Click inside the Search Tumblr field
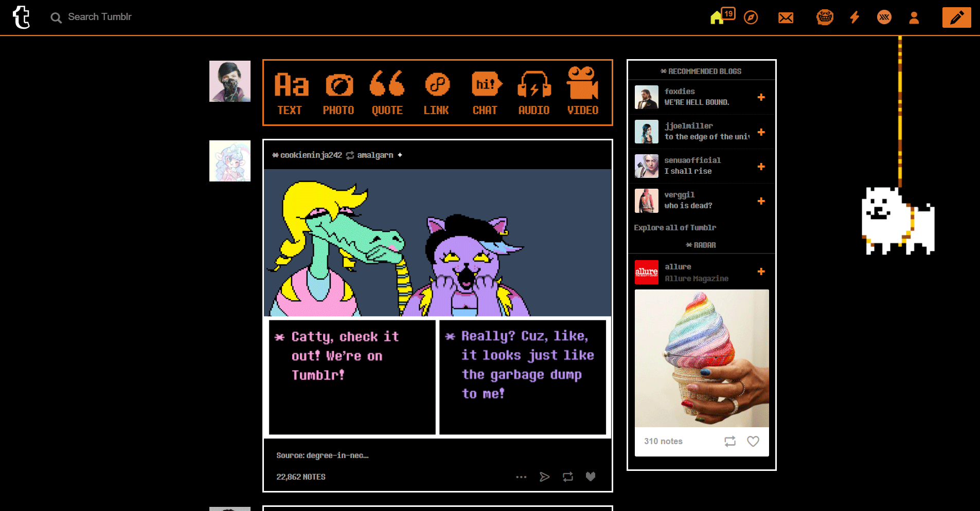 [x=103, y=17]
